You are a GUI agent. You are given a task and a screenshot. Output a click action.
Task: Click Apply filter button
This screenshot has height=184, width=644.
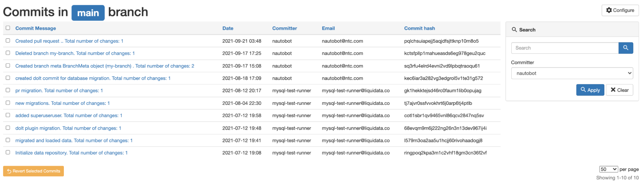[590, 90]
